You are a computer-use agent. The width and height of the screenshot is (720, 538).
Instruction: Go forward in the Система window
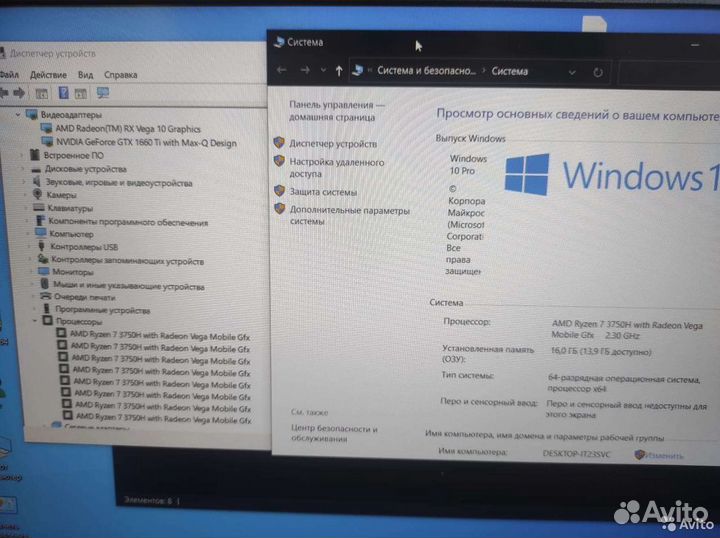304,70
